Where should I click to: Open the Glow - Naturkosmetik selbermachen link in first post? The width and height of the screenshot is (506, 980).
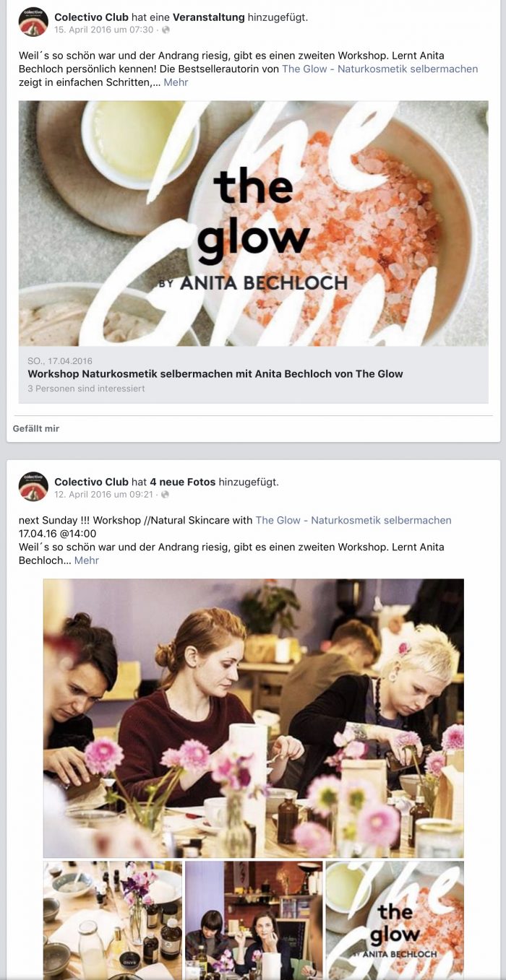(x=379, y=69)
